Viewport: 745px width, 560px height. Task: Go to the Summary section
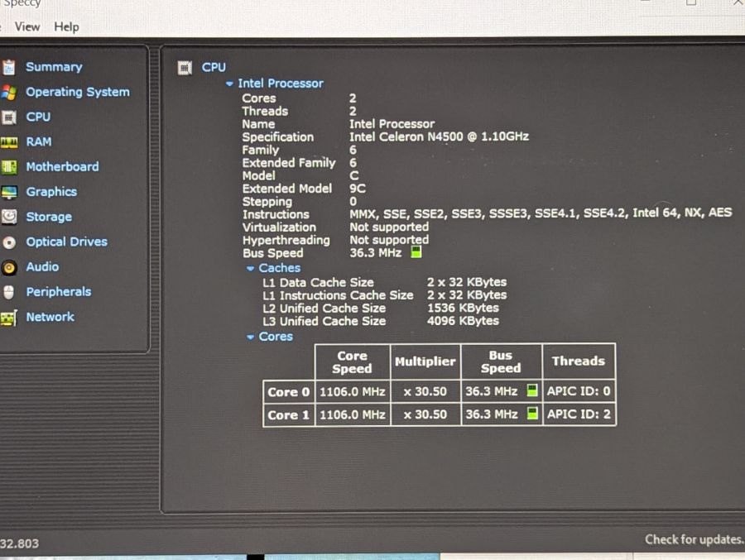(54, 67)
